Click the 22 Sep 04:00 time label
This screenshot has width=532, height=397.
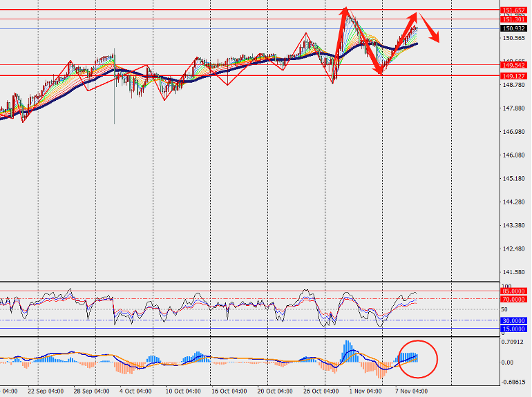(46, 391)
